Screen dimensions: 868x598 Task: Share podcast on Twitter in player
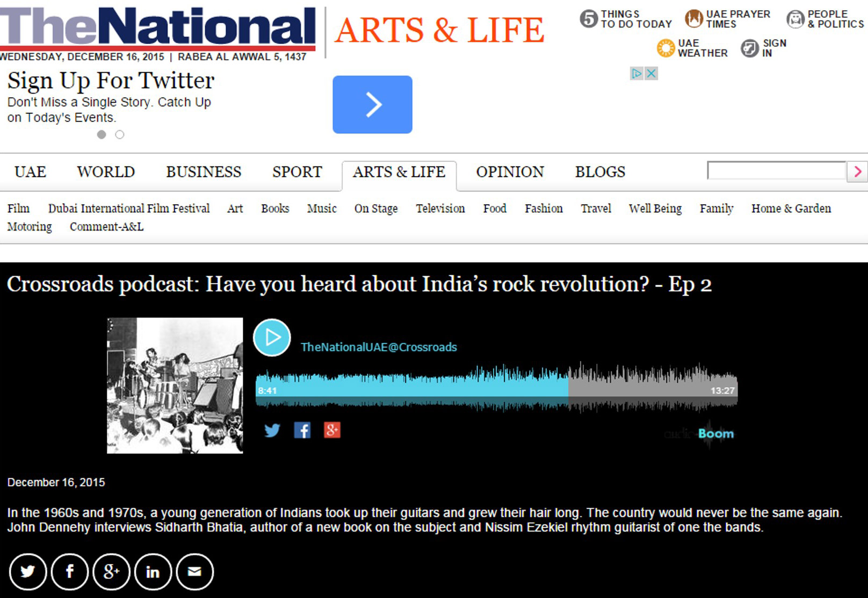pyautogui.click(x=272, y=430)
